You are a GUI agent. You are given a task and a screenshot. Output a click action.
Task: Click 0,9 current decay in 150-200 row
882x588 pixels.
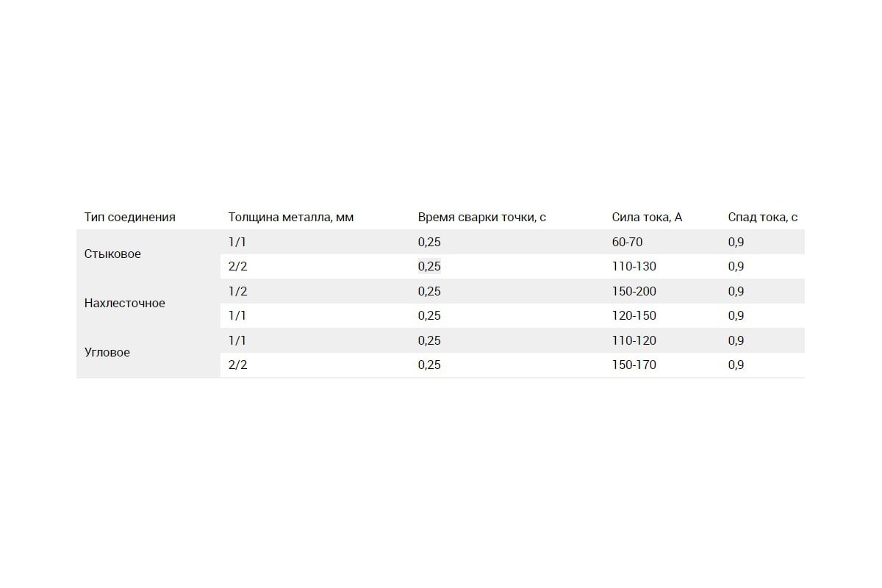pos(736,291)
